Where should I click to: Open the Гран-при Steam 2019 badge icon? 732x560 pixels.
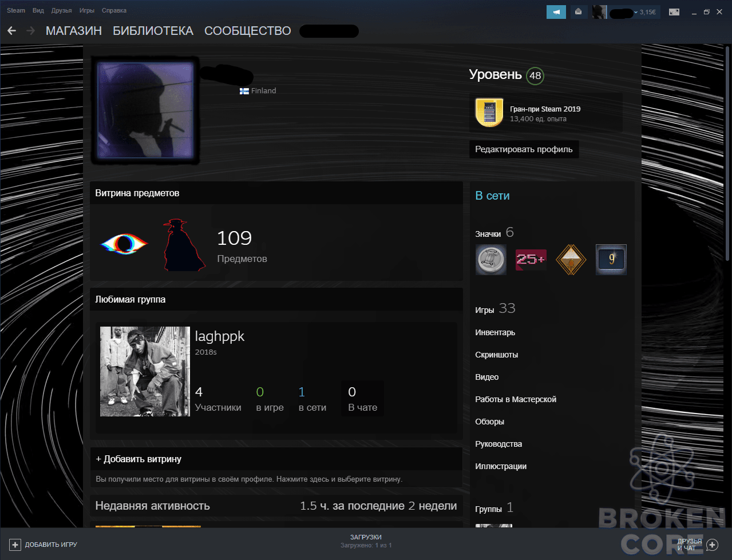(489, 112)
